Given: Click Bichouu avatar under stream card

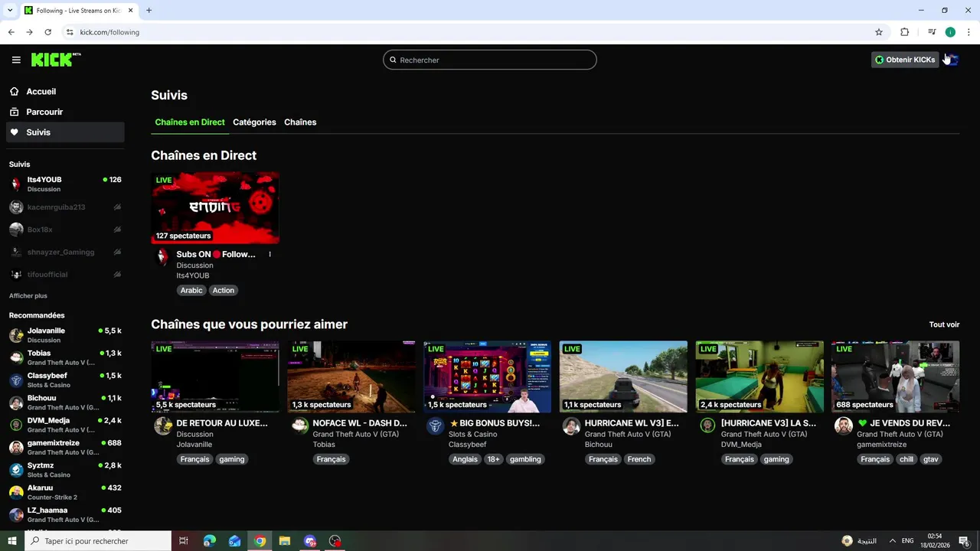Looking at the screenshot, I should click(x=571, y=426).
